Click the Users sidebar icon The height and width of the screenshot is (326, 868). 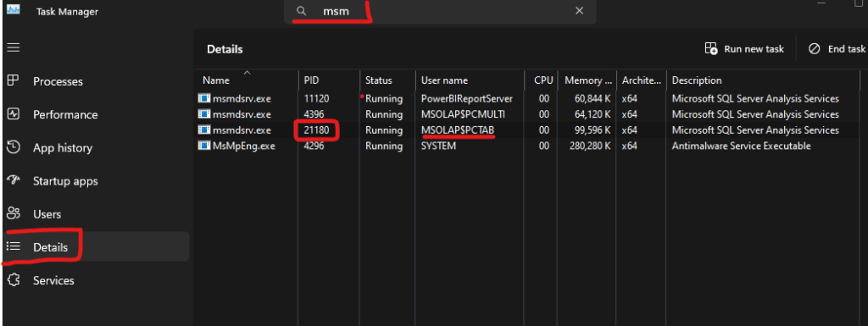coord(14,213)
